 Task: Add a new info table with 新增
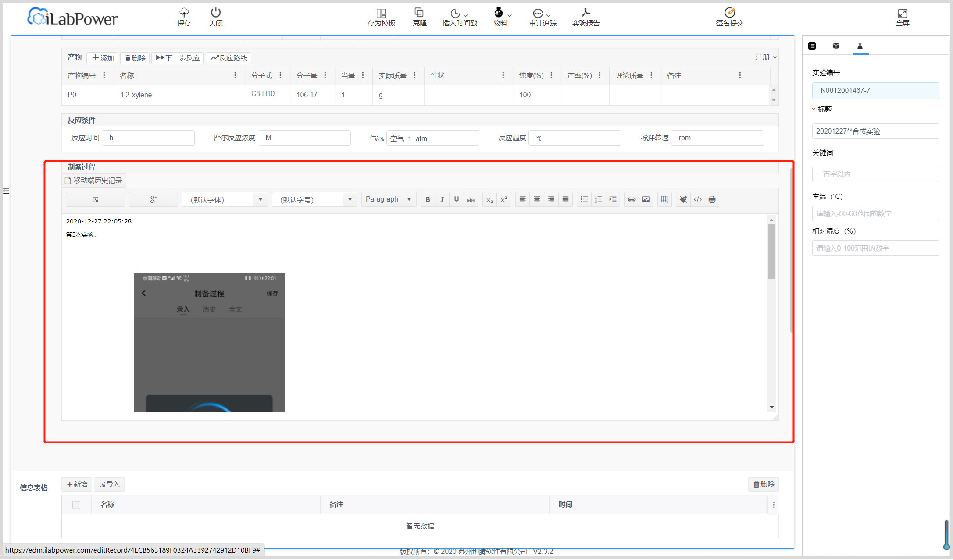tap(77, 484)
